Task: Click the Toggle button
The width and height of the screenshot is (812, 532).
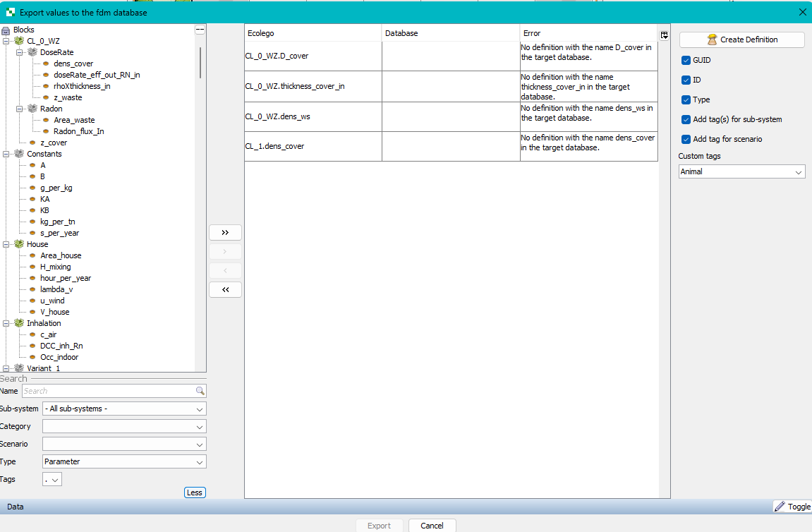Action: point(793,507)
